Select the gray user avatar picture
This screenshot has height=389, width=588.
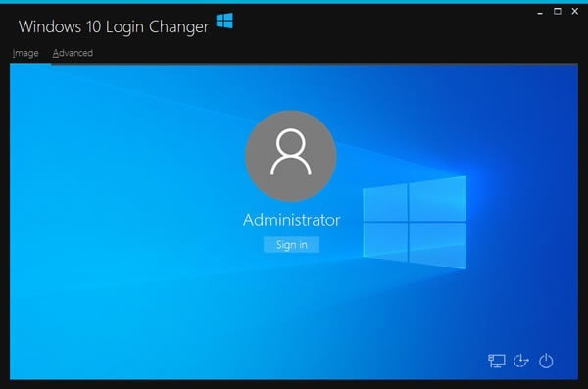(291, 156)
